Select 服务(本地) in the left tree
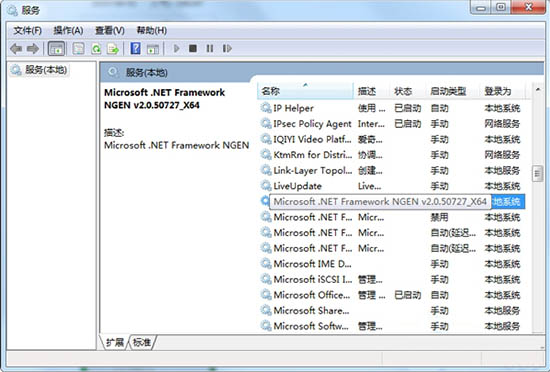The height and width of the screenshot is (372, 550). [x=39, y=70]
